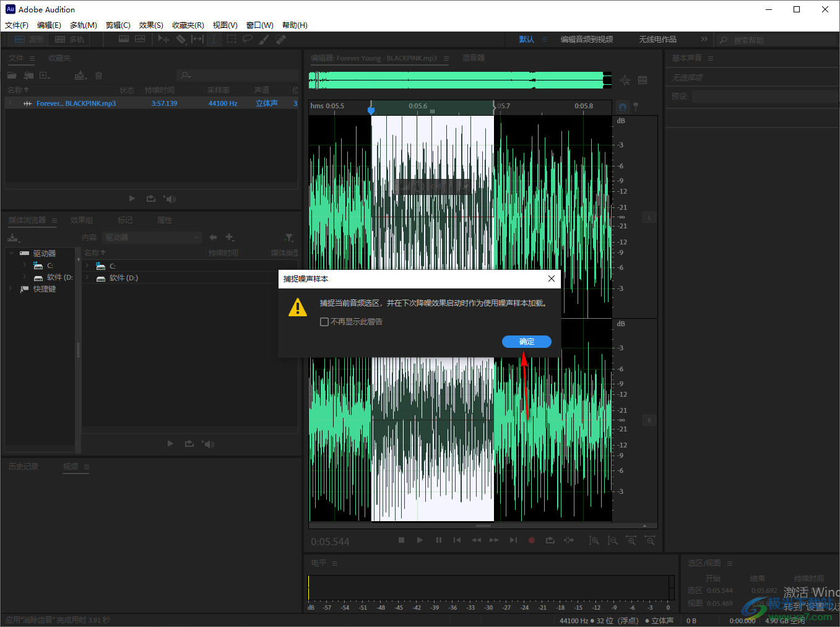Click Zoom Out amplitude icon
Screen dimensions: 840x627
pos(613,540)
